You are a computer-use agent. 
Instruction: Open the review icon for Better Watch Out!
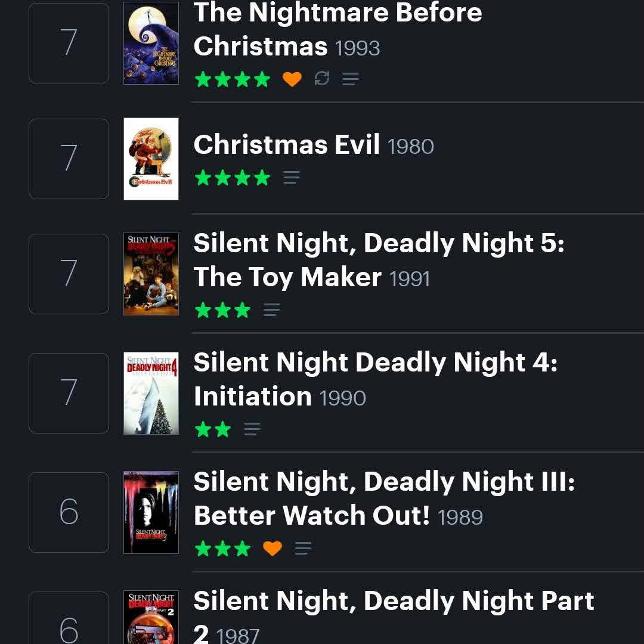303,548
